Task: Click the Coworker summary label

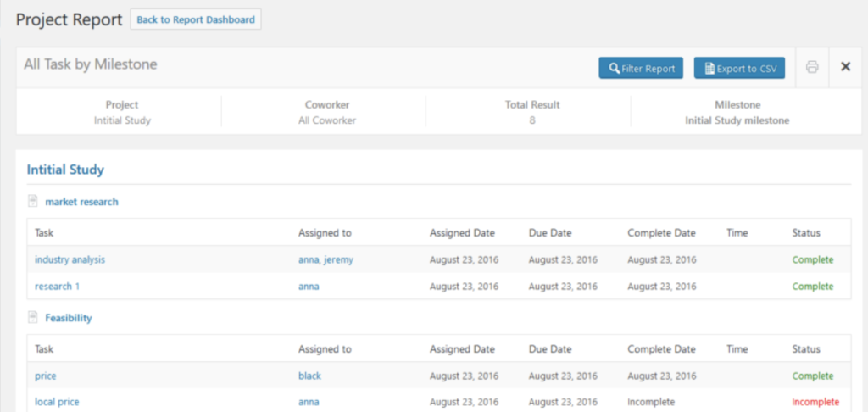Action: coord(327,104)
